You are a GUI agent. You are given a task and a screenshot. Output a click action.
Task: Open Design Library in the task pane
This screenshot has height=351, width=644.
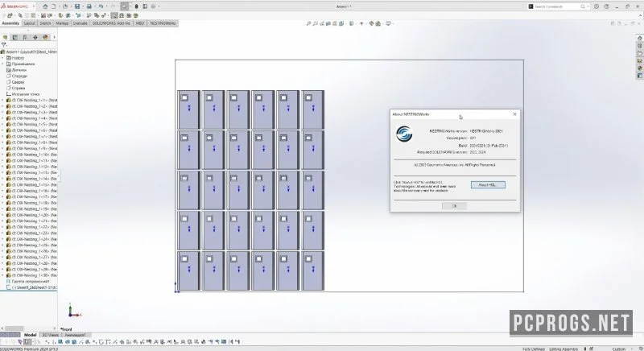point(639,46)
